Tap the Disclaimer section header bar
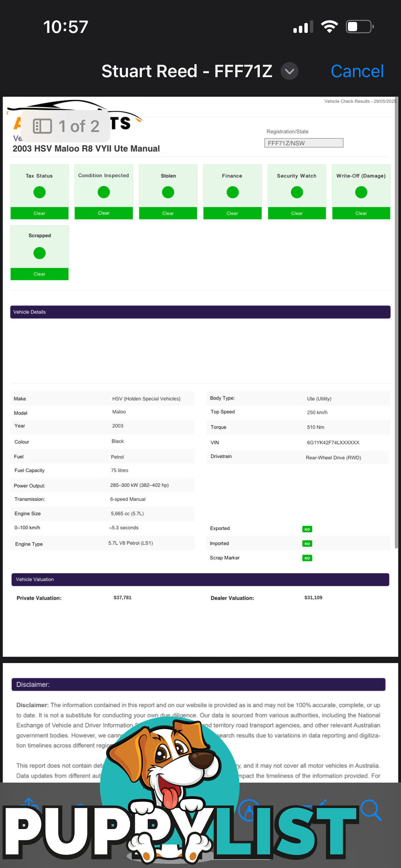This screenshot has width=401, height=868. [x=198, y=684]
